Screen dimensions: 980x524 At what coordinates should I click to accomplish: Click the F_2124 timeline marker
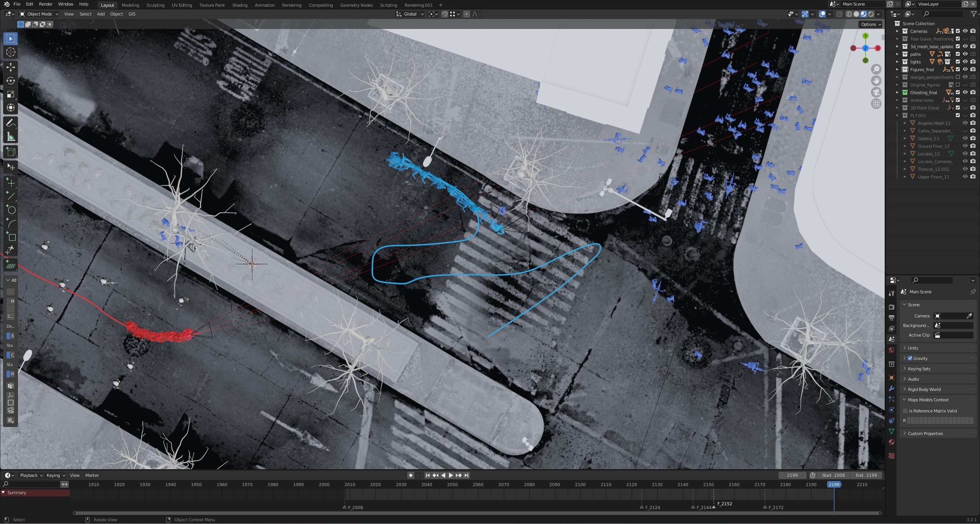(x=642, y=507)
